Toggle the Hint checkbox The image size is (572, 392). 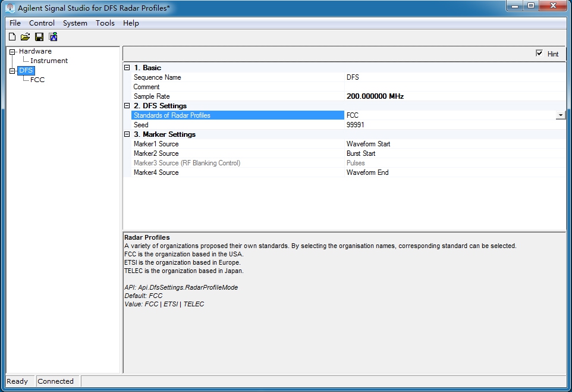(539, 54)
